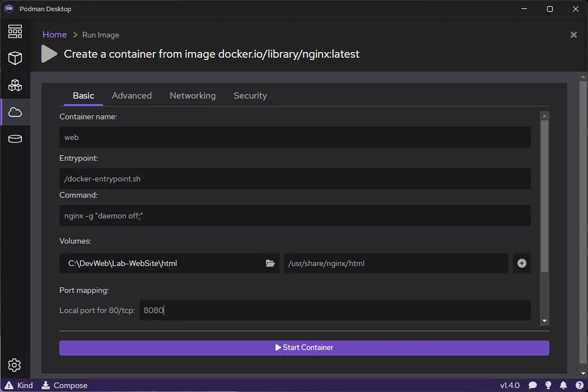Open the feedback chat bubble icon
Screen dimensions: 588x392
(533, 385)
